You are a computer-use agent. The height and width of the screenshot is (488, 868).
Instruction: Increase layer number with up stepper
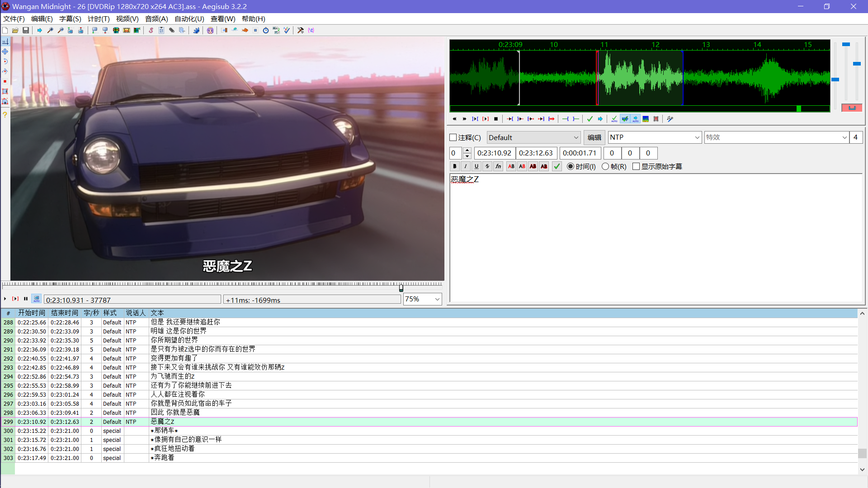pos(467,150)
